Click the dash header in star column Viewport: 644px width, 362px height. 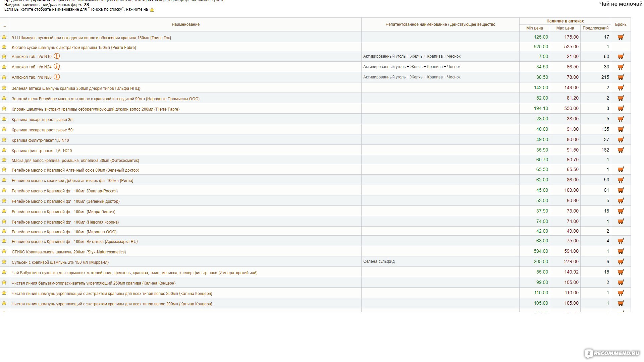pos(5,26)
